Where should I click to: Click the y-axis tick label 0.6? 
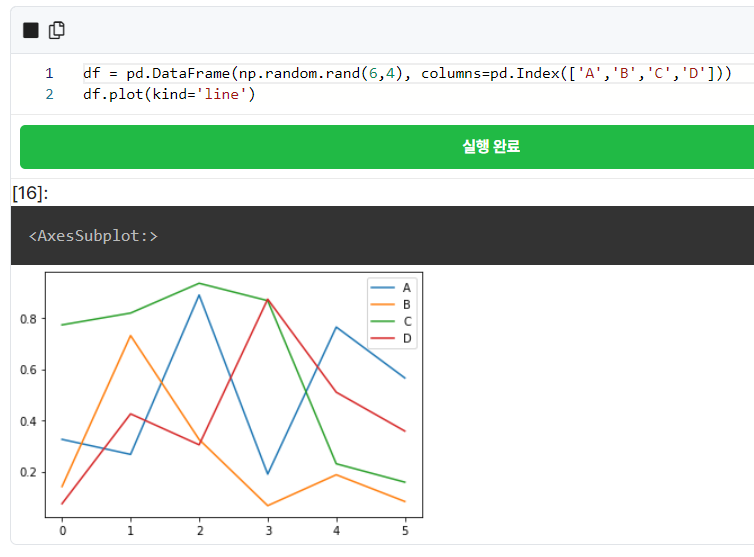tap(28, 370)
